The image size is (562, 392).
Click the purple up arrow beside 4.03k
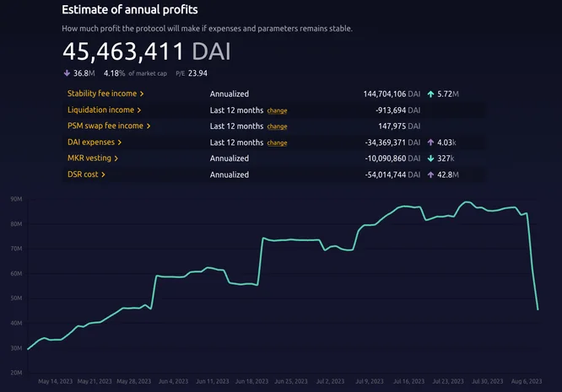430,142
